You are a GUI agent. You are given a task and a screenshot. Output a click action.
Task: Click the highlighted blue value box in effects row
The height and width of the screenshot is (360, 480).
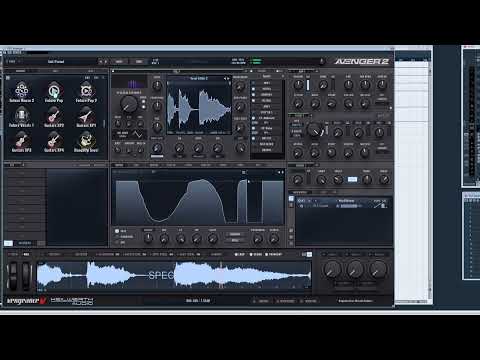point(352,179)
